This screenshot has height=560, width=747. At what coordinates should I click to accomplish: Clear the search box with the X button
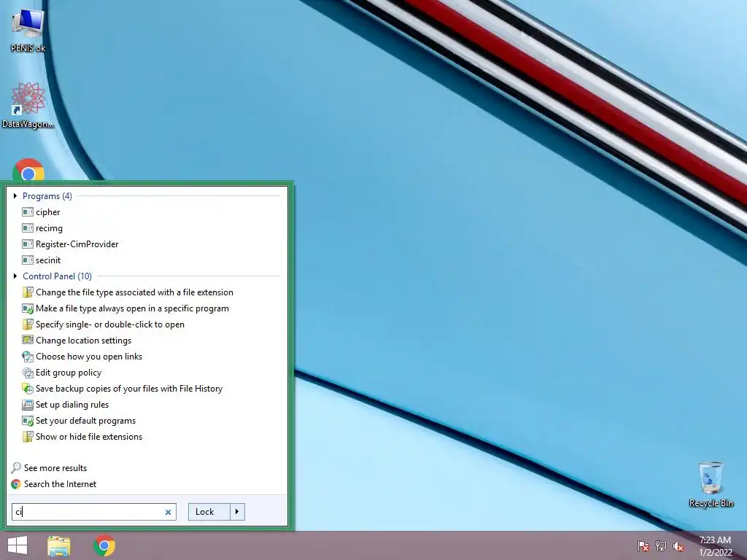click(x=169, y=513)
